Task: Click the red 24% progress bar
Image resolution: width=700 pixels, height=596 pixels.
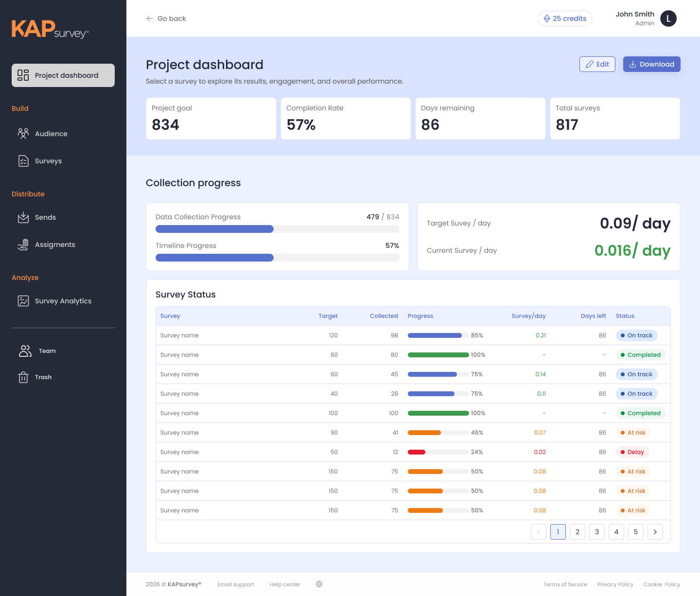Action: pos(438,452)
